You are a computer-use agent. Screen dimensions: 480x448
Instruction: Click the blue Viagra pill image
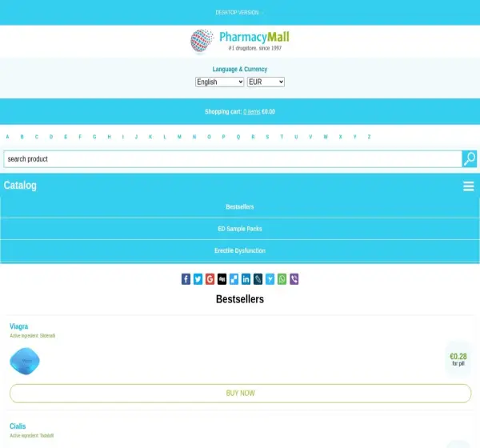25,361
